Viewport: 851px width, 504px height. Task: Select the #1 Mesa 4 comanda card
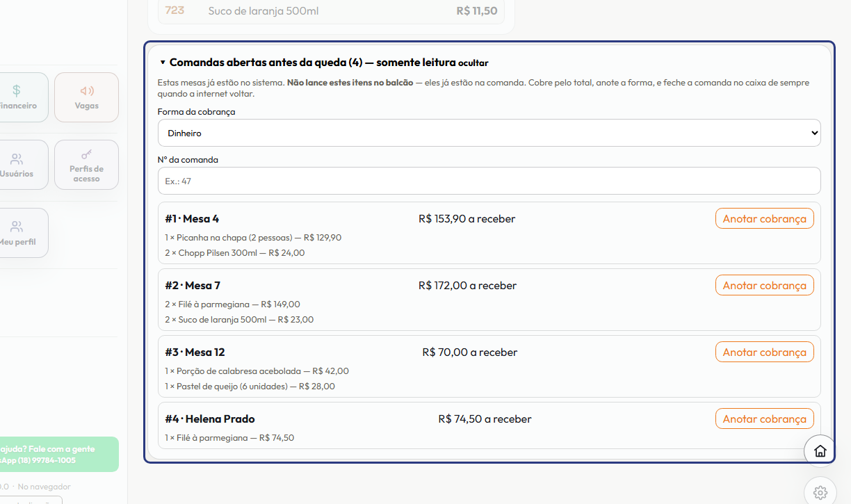[x=489, y=233]
